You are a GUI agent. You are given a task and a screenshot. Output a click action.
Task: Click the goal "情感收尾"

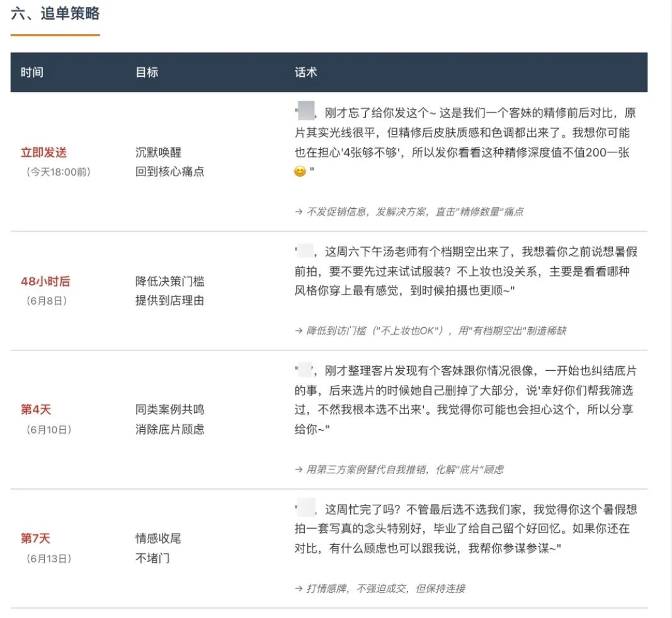tap(159, 538)
